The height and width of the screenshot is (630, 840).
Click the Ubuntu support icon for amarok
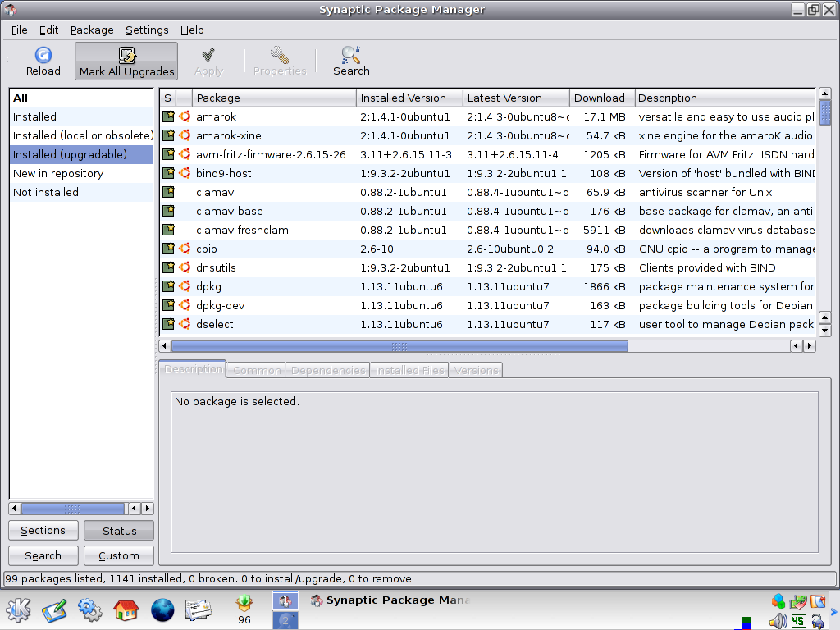pyautogui.click(x=185, y=116)
